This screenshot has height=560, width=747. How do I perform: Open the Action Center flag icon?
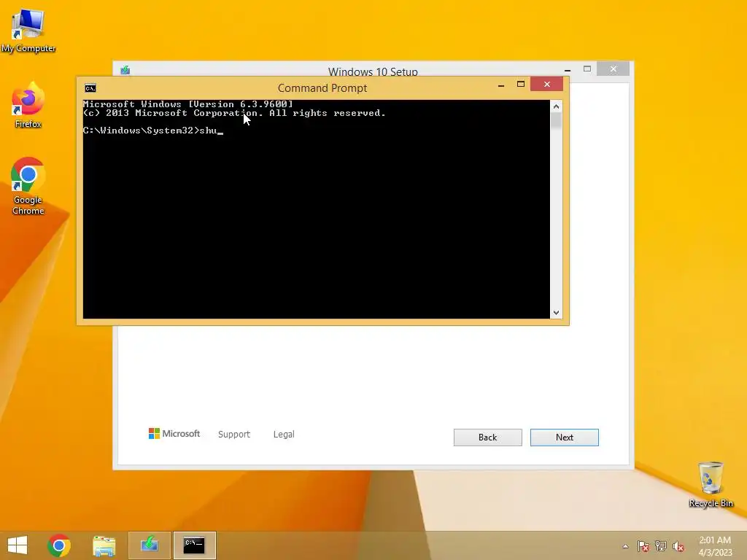pyautogui.click(x=643, y=546)
